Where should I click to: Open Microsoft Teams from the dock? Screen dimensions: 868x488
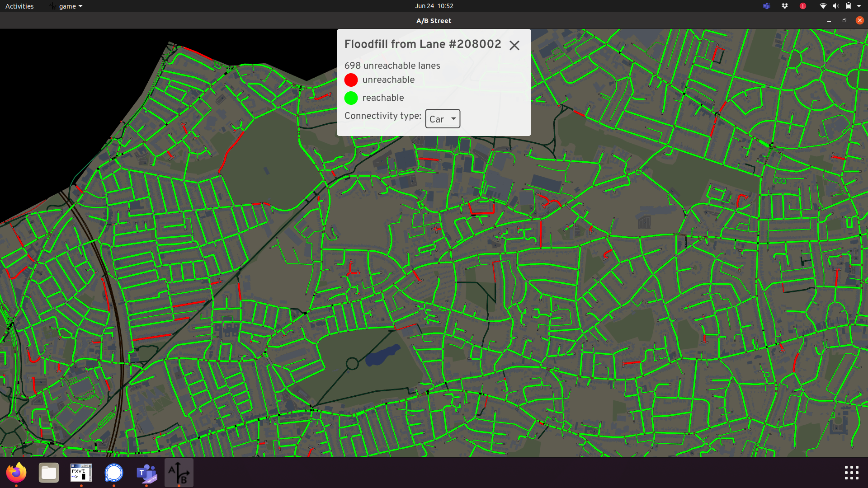[x=146, y=473]
